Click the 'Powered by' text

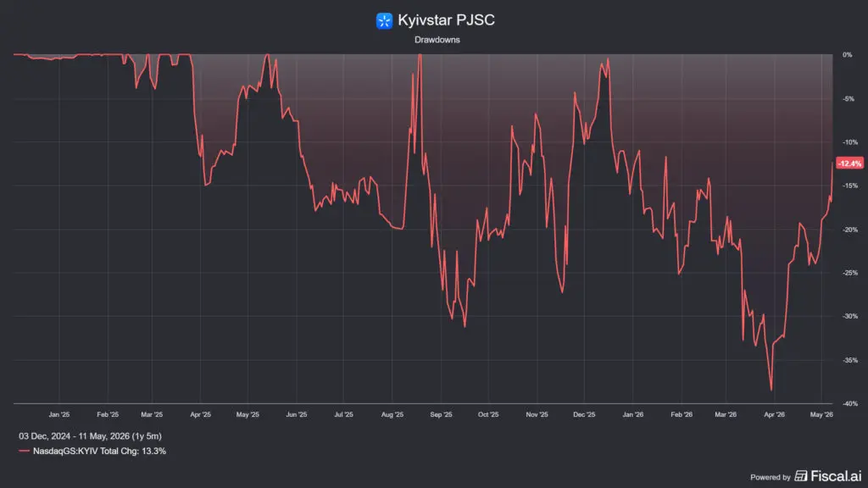coord(770,477)
